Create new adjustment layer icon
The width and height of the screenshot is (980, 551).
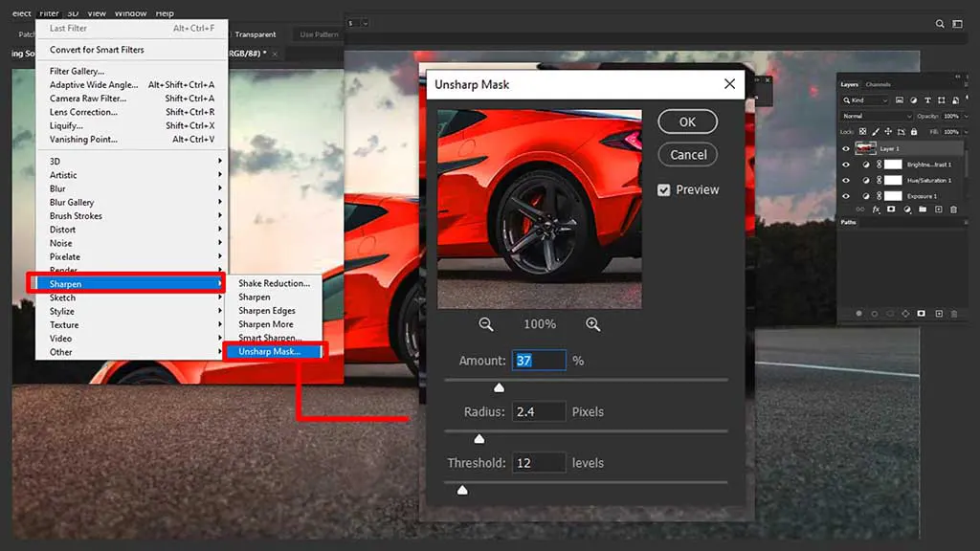(907, 209)
